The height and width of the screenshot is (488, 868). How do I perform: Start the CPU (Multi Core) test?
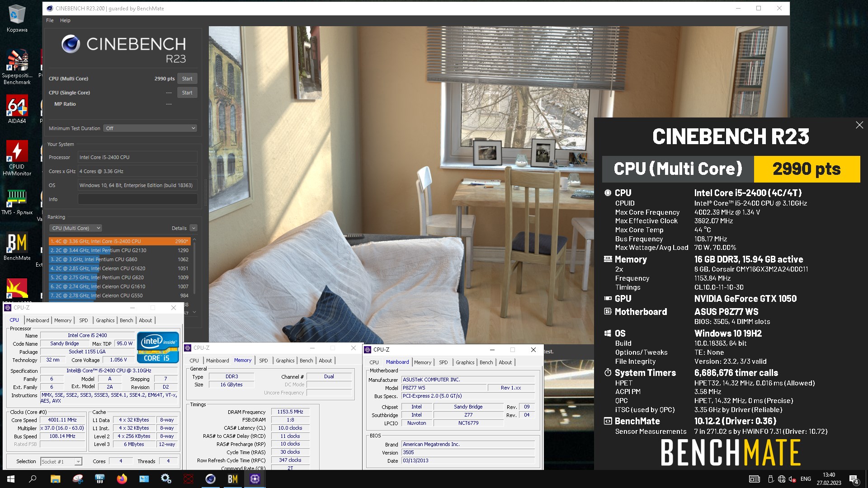click(x=187, y=79)
